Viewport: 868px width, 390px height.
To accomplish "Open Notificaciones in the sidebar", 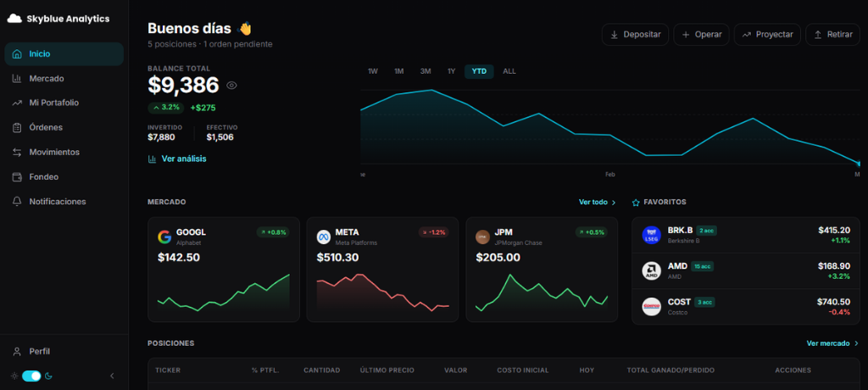I will click(x=64, y=202).
